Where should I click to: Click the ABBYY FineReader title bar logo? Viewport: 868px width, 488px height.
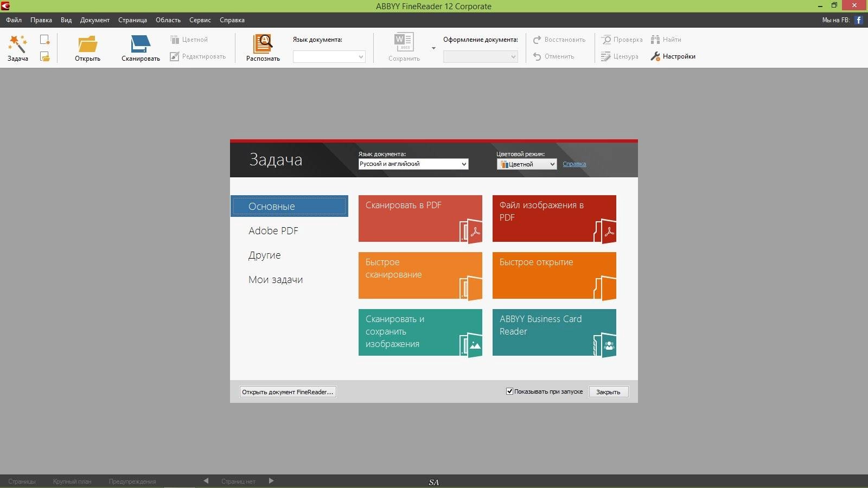5,6
